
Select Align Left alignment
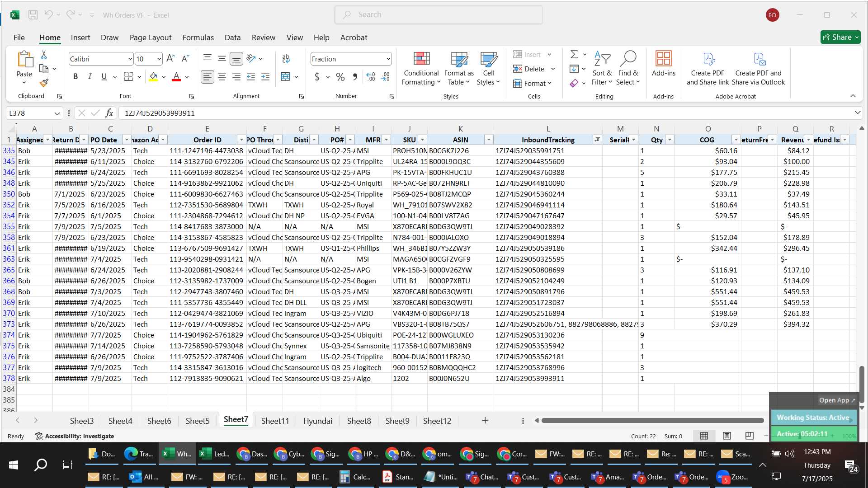coord(207,77)
